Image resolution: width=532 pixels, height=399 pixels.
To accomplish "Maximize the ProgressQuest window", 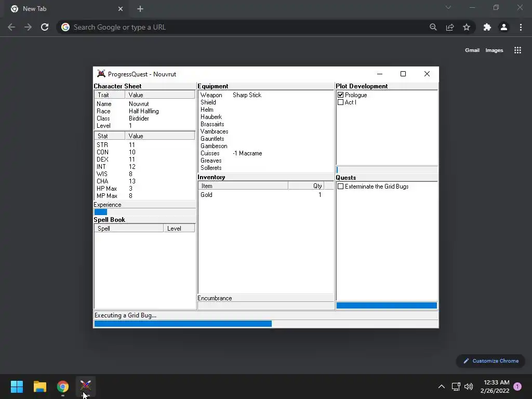I will pyautogui.click(x=403, y=74).
